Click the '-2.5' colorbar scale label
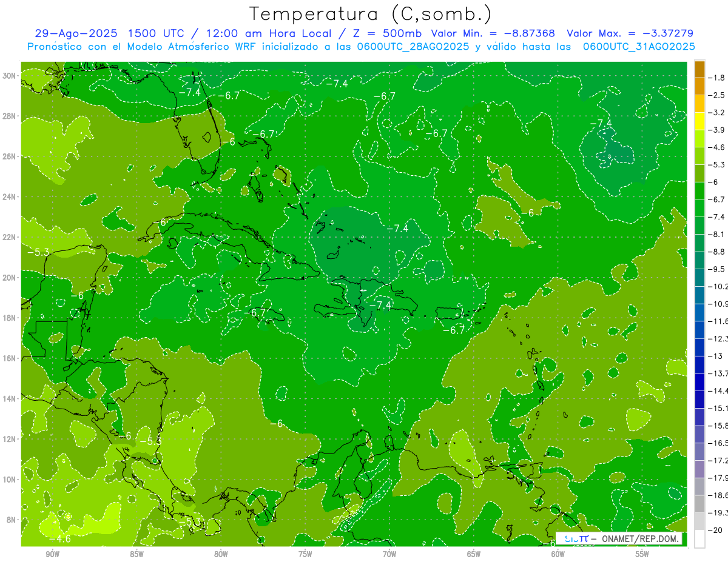The width and height of the screenshot is (728, 562). click(718, 95)
